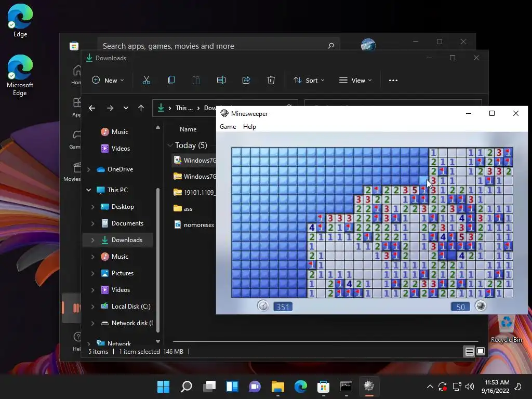Select Pictures in the navigation pane
532x399 pixels.
(x=117, y=273)
